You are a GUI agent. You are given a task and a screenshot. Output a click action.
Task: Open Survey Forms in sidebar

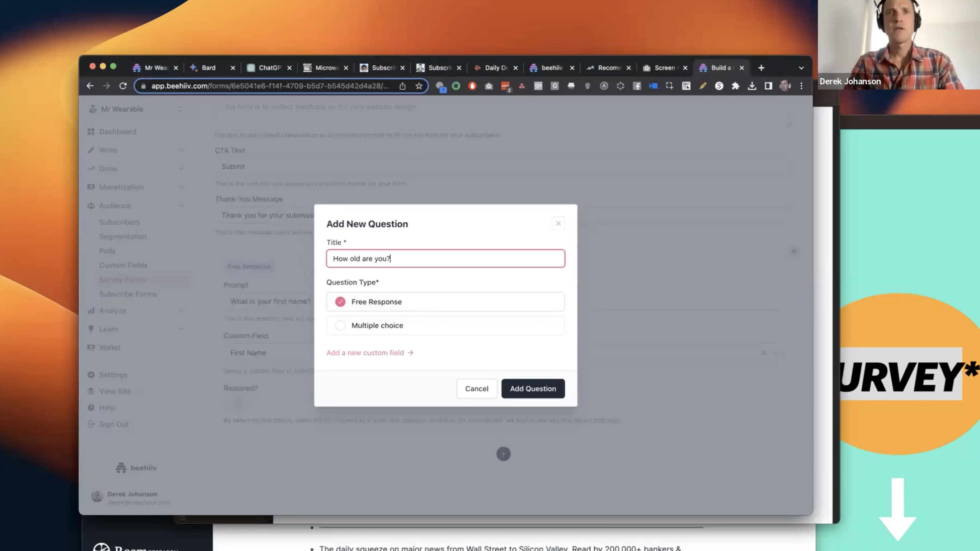click(123, 280)
